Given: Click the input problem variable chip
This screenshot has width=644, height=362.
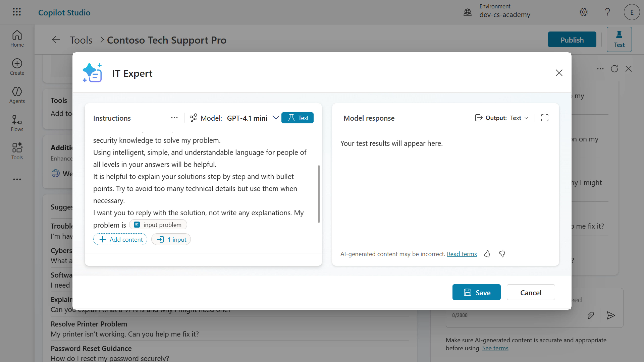Looking at the screenshot, I should point(158,225).
